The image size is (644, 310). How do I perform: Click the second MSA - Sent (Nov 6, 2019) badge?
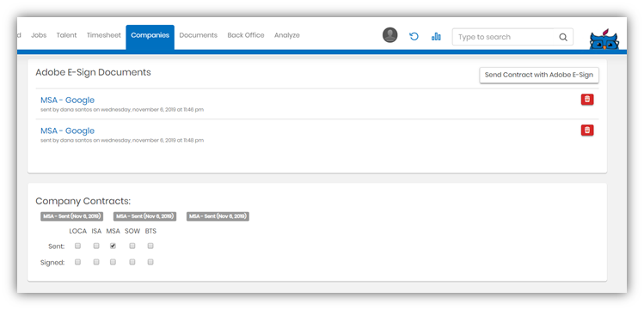(145, 216)
